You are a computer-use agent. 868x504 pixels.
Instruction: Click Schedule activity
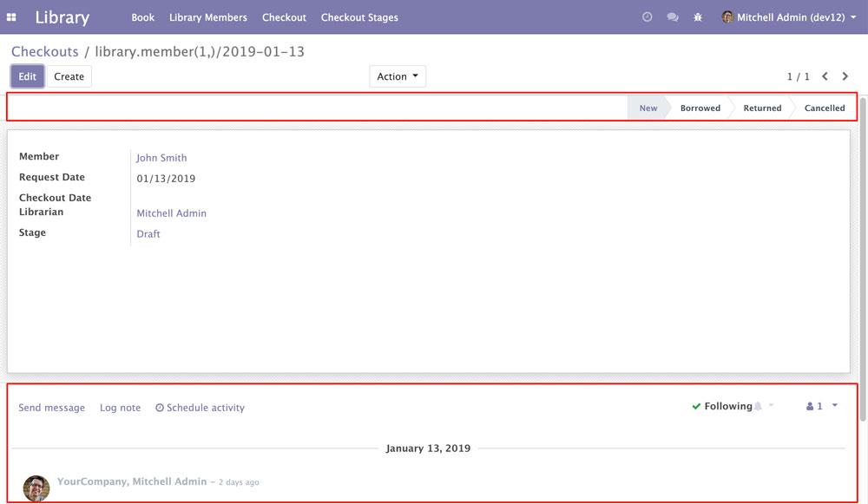pyautogui.click(x=200, y=407)
